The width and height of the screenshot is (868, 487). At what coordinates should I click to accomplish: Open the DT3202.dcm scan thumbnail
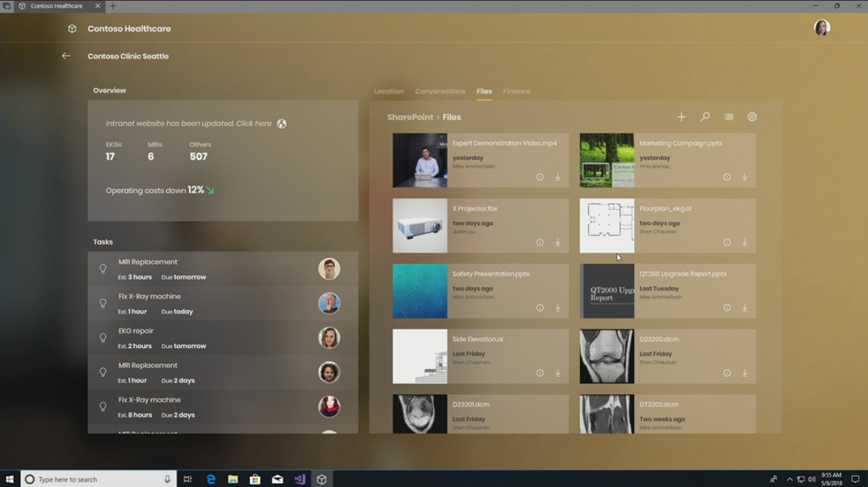tap(607, 414)
